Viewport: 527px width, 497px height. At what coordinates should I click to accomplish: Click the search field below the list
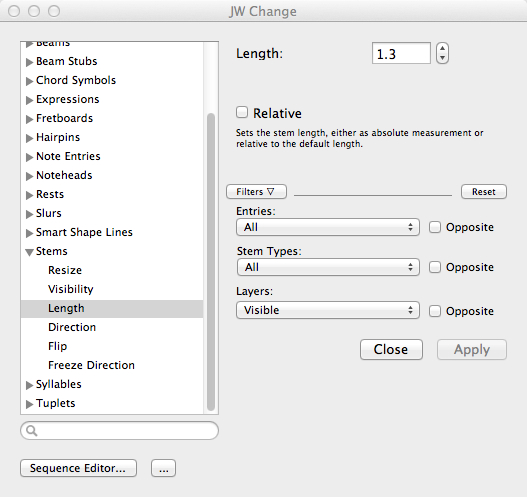pyautogui.click(x=119, y=430)
